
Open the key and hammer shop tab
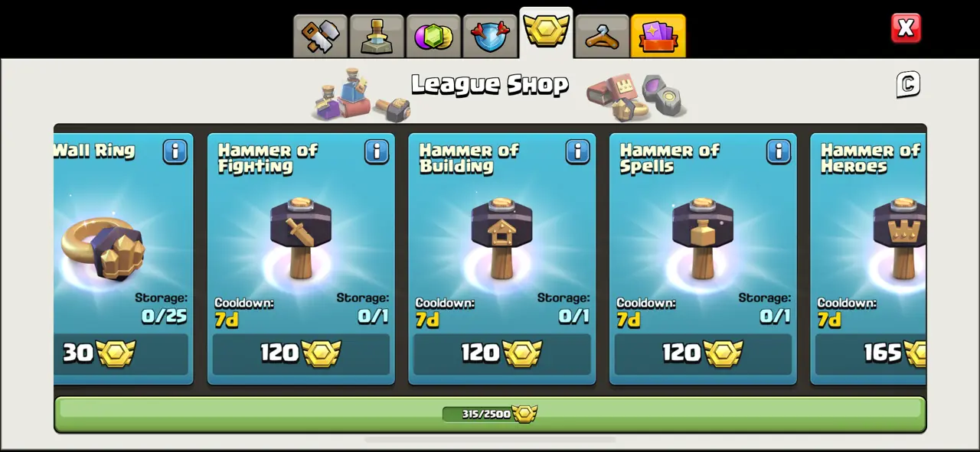tap(320, 36)
